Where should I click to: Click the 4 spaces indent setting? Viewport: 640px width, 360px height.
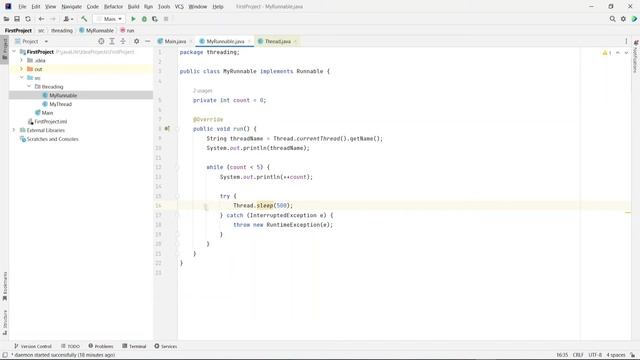tap(616, 355)
